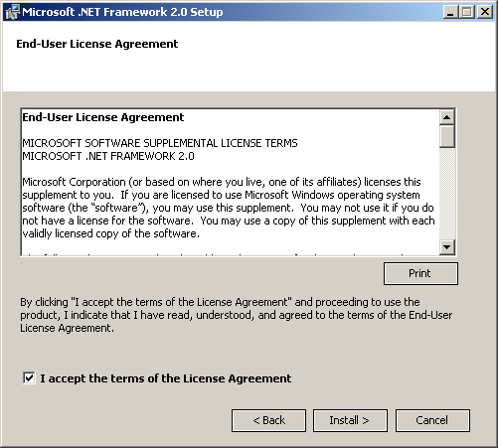
Task: Close the Setup window with the X button
Action: point(485,12)
